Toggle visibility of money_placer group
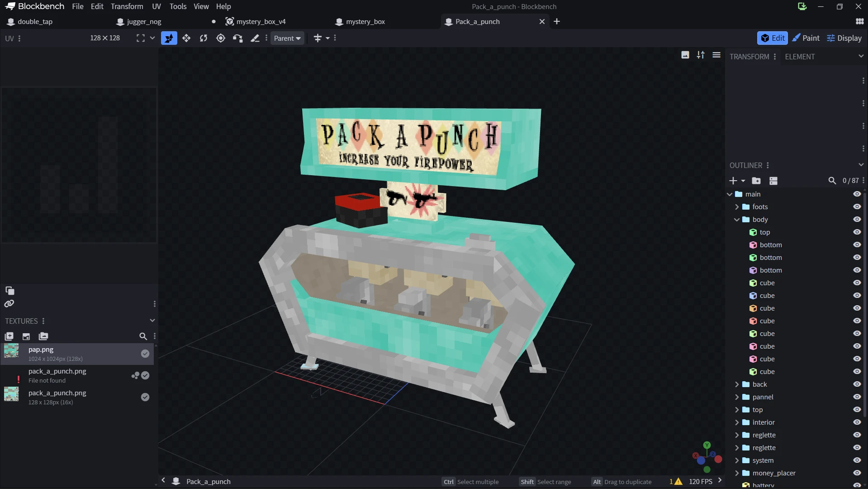Screen dimensions: 868x489 point(857,473)
